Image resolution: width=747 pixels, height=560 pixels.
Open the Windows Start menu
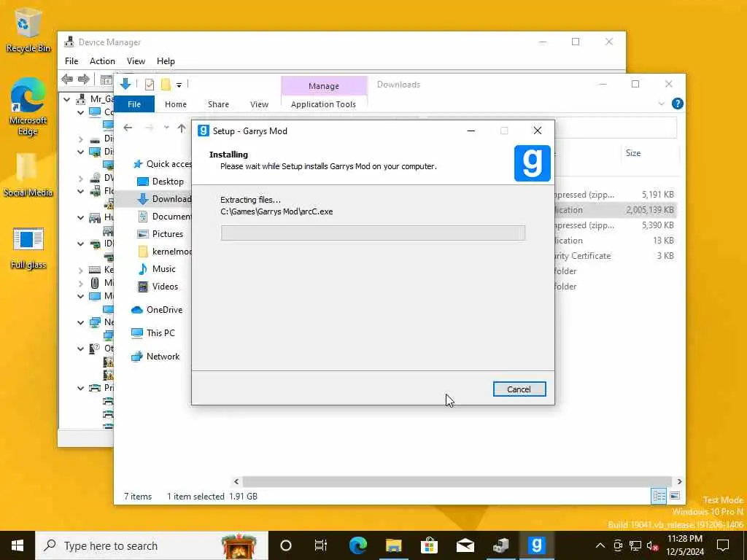18,545
